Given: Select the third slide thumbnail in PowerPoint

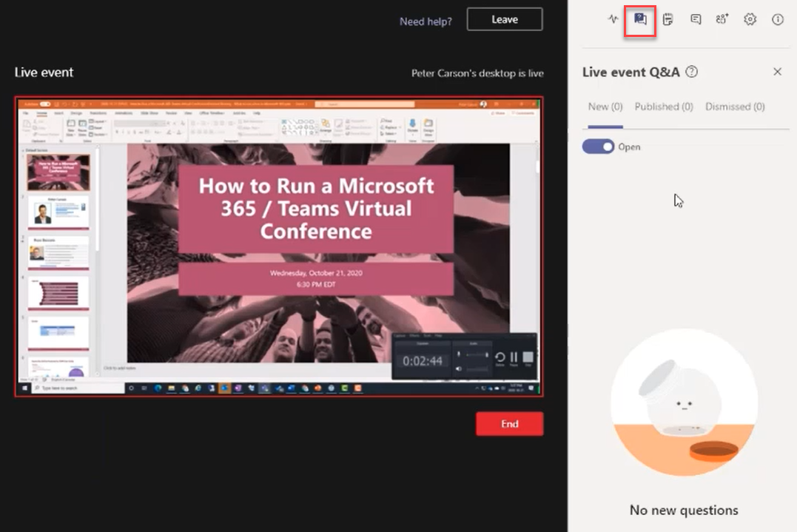Looking at the screenshot, I should 58,252.
